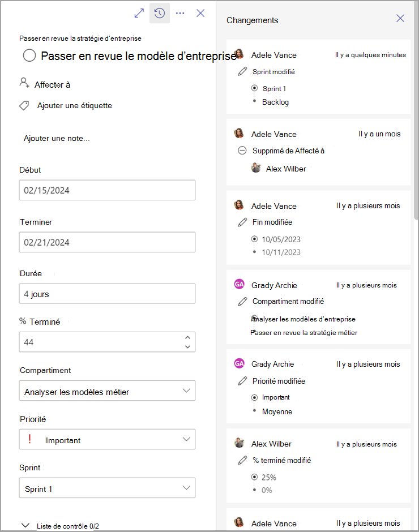Click the Alex Wilber name in removed assignment
419x532 pixels.
point(286,169)
